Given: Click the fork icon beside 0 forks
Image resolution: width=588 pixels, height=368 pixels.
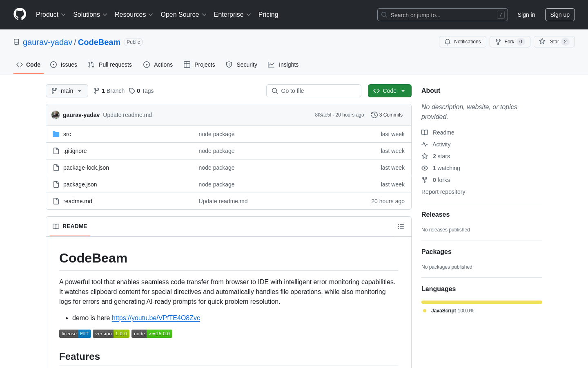Looking at the screenshot, I should 425,180.
